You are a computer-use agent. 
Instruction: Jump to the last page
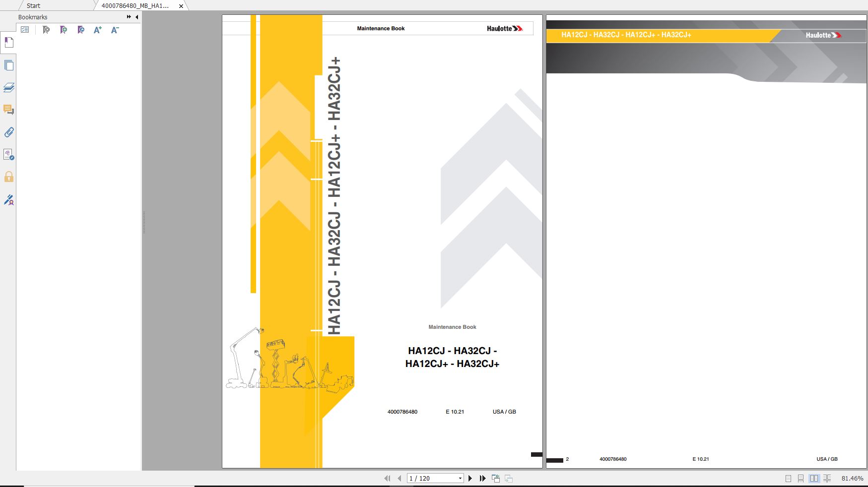482,479
